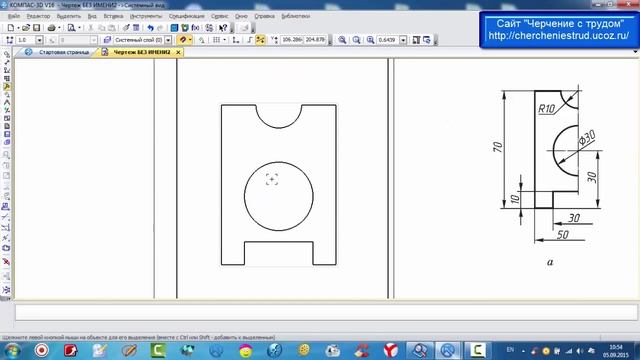The height and width of the screenshot is (360, 640).
Task: Click the local coordinate system icon
Action: (x=236, y=40)
